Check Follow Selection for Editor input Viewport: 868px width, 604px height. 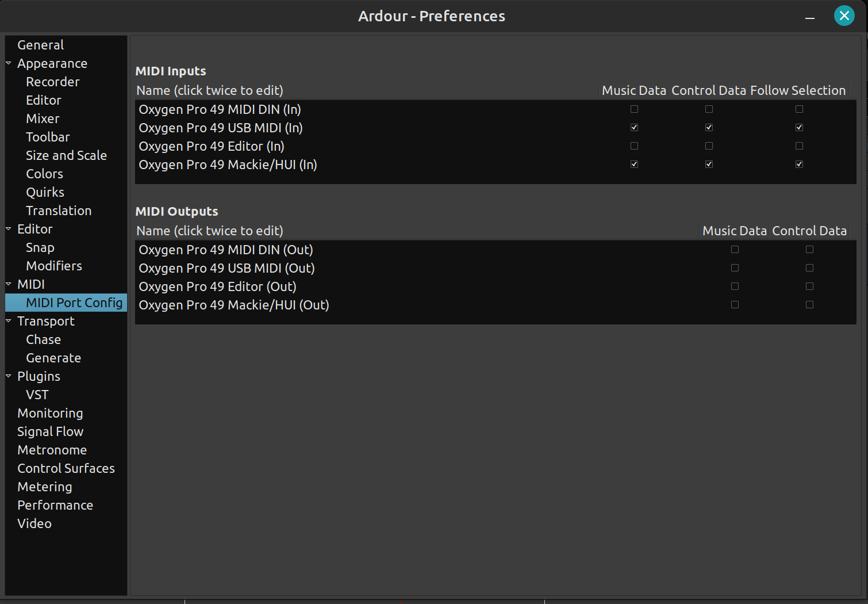799,146
